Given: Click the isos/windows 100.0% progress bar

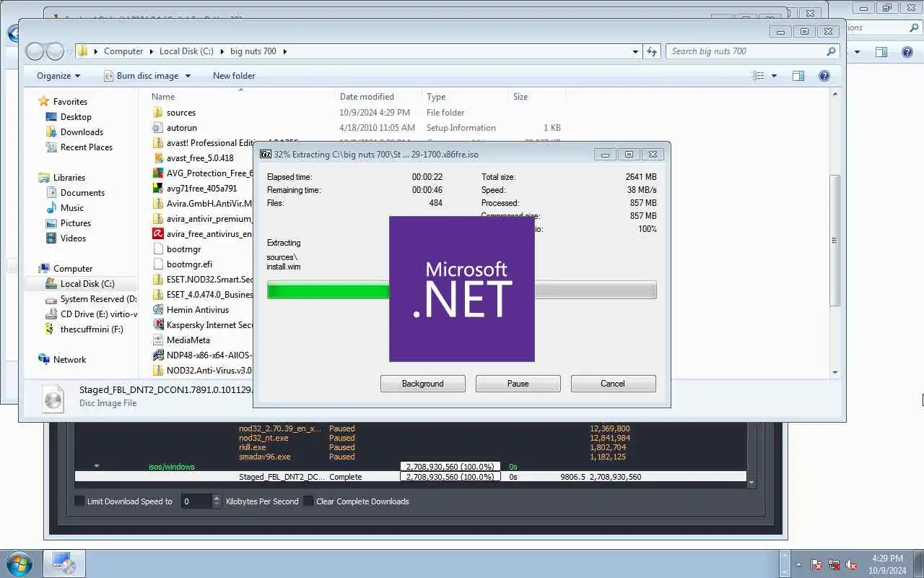Looking at the screenshot, I should click(x=450, y=467).
